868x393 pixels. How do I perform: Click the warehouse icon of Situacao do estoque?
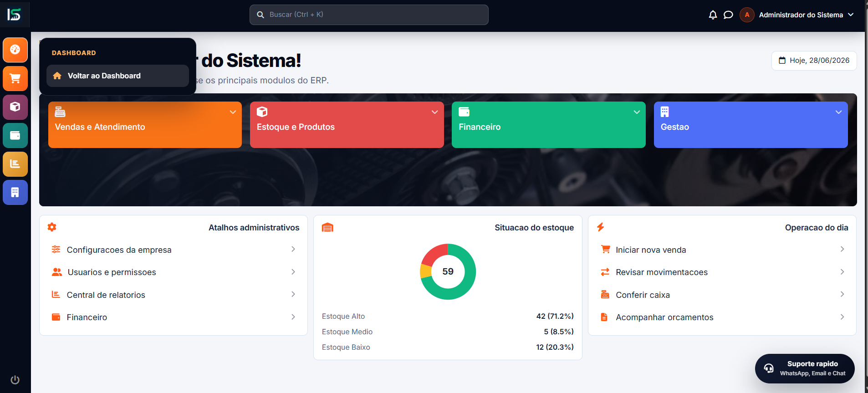327,227
